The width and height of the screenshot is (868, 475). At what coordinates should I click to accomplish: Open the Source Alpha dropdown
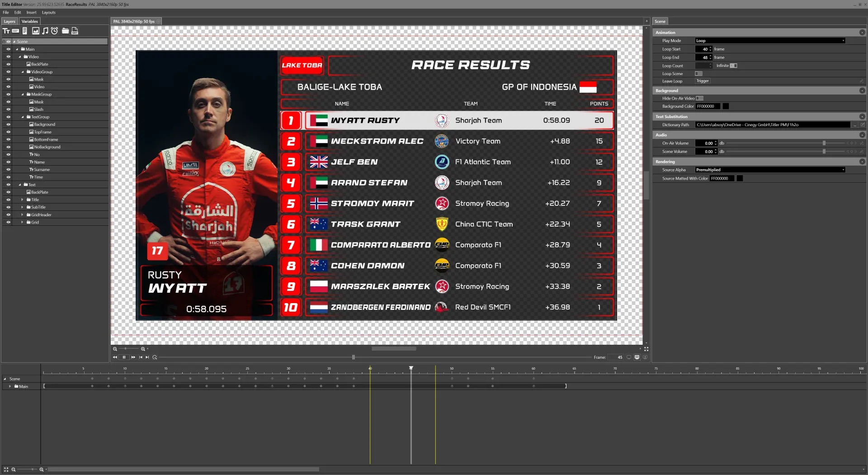pos(770,170)
